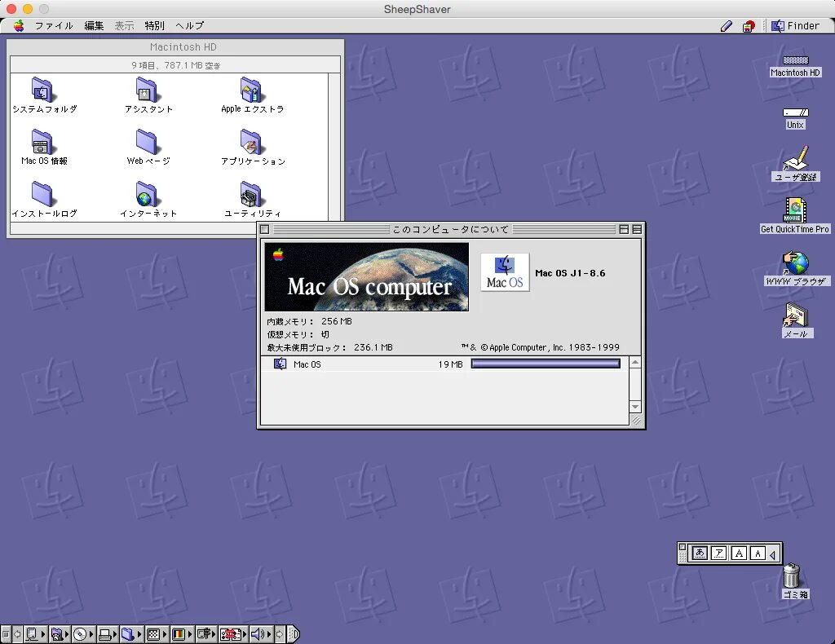
Task: Select the ユーティリティ folder
Action: coord(250,194)
